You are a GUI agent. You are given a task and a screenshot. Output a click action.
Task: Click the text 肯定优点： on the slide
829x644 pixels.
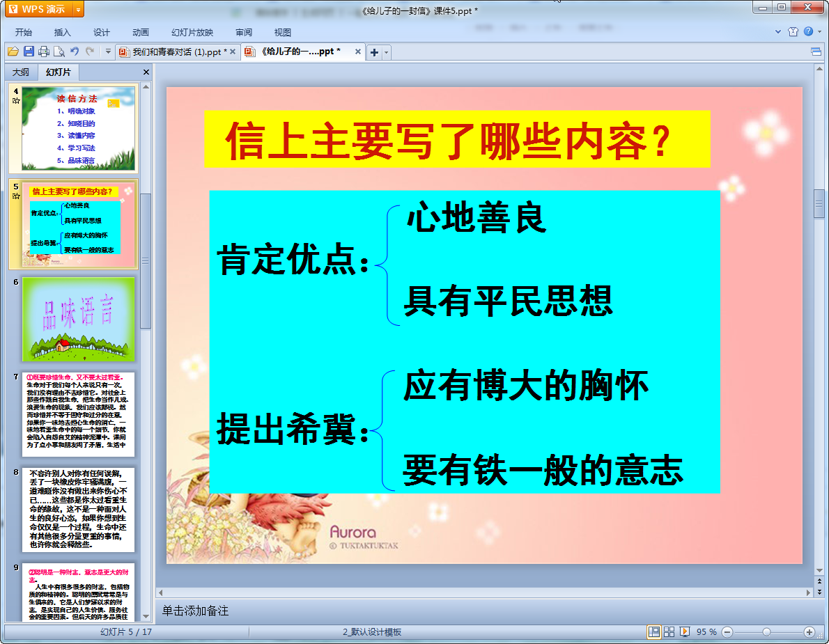tap(293, 260)
